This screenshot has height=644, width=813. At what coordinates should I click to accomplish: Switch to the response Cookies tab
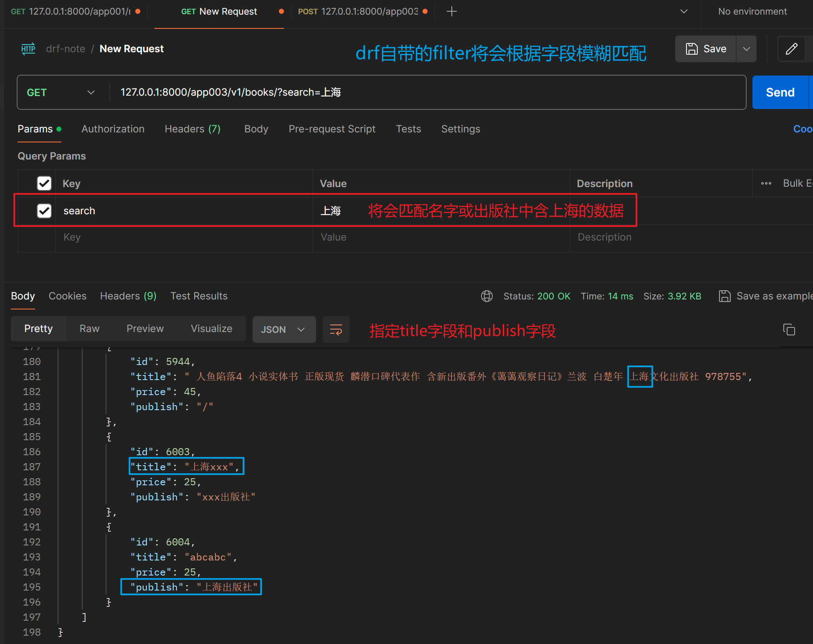coord(68,296)
